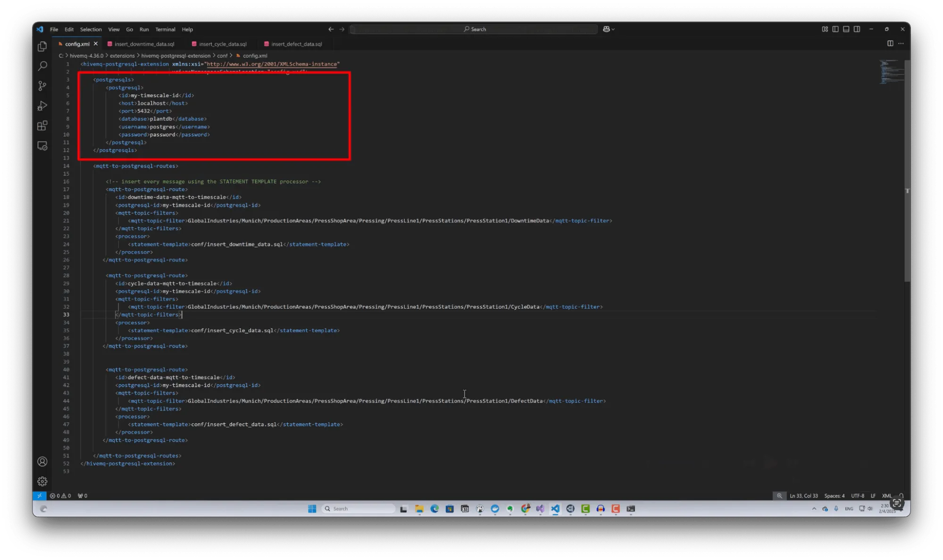The height and width of the screenshot is (560, 943).
Task: Open the Edit menu
Action: click(69, 29)
